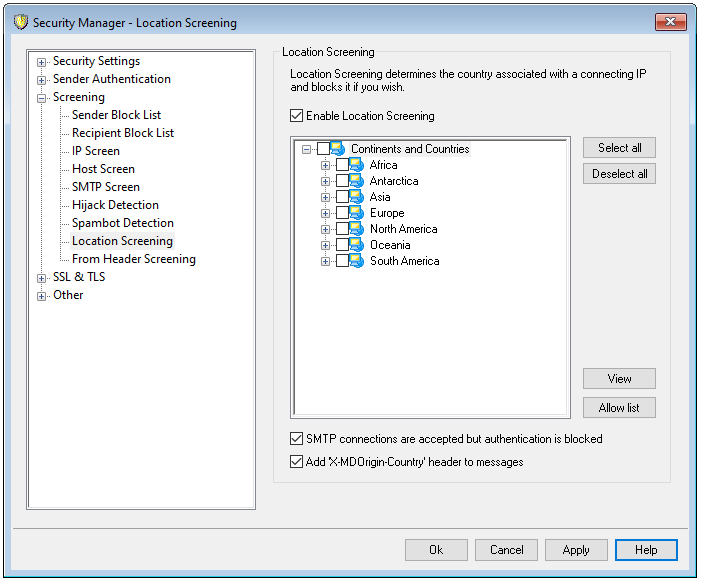This screenshot has height=580, width=701.
Task: Toggle SMTP connections accepted but authentication blocked
Action: tap(297, 438)
